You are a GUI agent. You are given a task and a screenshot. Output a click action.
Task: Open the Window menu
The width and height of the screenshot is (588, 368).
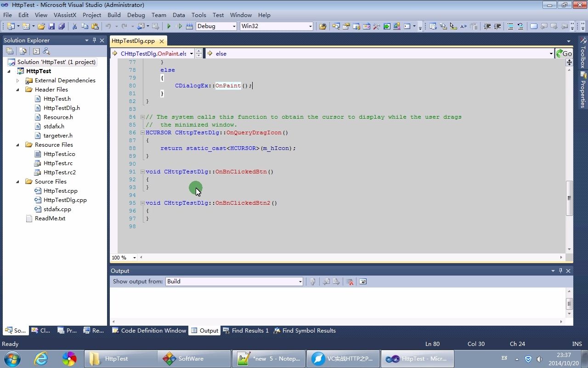tap(241, 15)
